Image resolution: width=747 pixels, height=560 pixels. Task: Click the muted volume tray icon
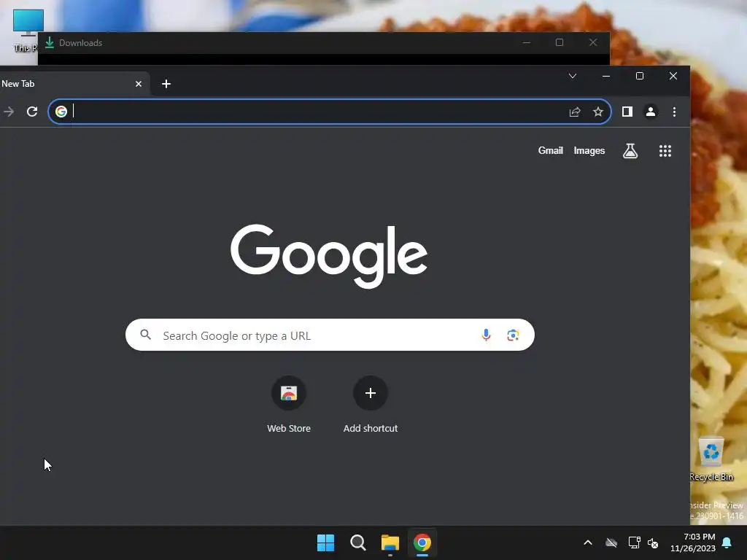click(653, 542)
